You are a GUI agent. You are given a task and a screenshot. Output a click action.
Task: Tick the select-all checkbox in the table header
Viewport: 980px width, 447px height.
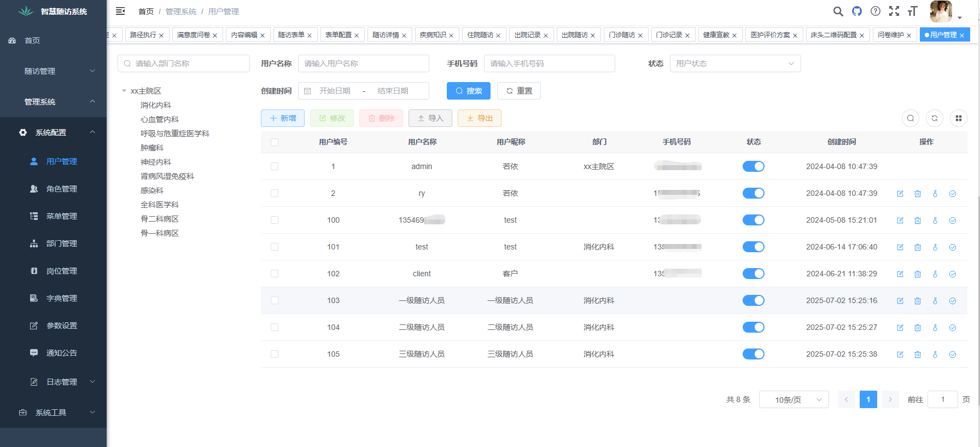pyautogui.click(x=275, y=142)
